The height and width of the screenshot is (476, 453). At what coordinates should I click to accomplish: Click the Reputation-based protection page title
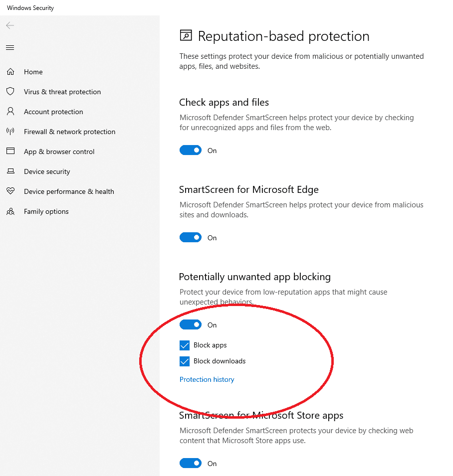point(284,36)
